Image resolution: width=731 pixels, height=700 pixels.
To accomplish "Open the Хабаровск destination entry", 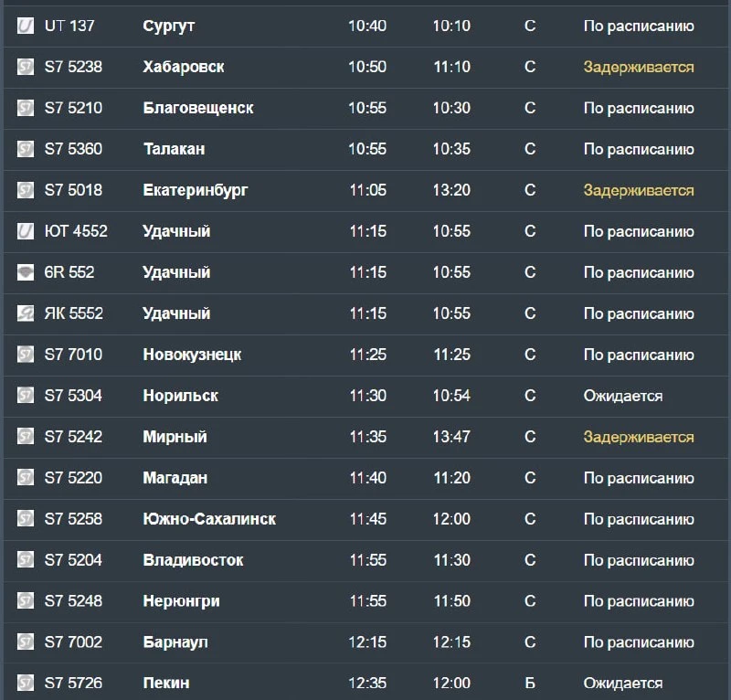I will pos(184,67).
